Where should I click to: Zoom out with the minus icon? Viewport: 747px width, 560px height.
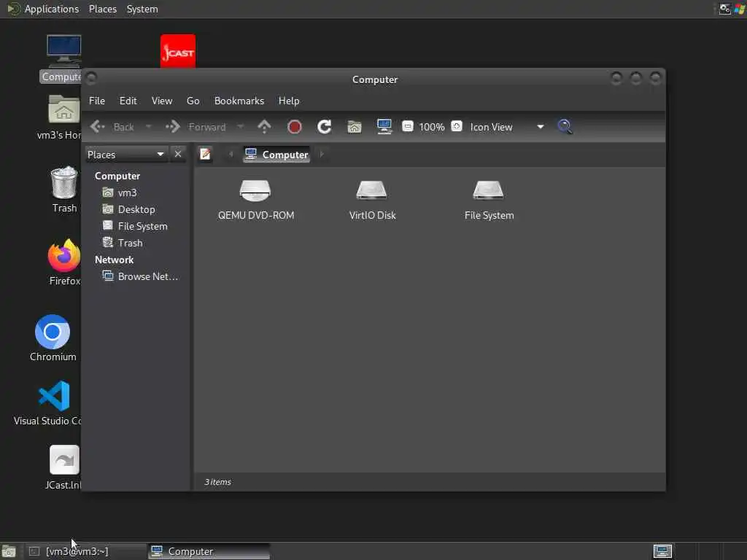(x=407, y=126)
